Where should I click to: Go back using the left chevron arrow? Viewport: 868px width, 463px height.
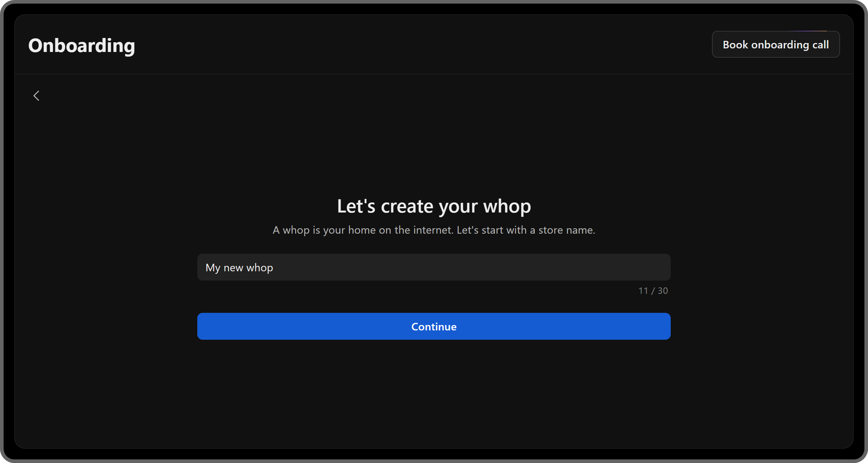point(36,96)
